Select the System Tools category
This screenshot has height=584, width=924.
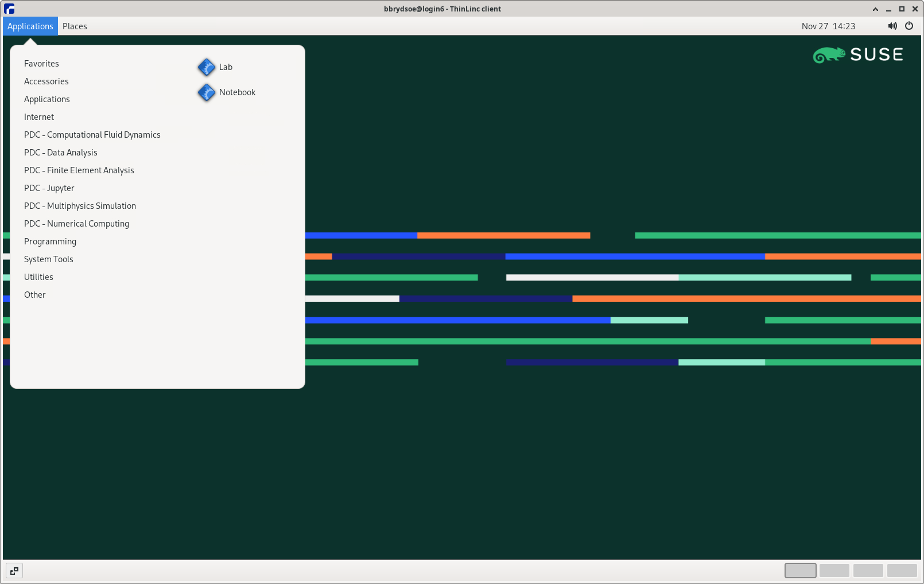point(49,259)
